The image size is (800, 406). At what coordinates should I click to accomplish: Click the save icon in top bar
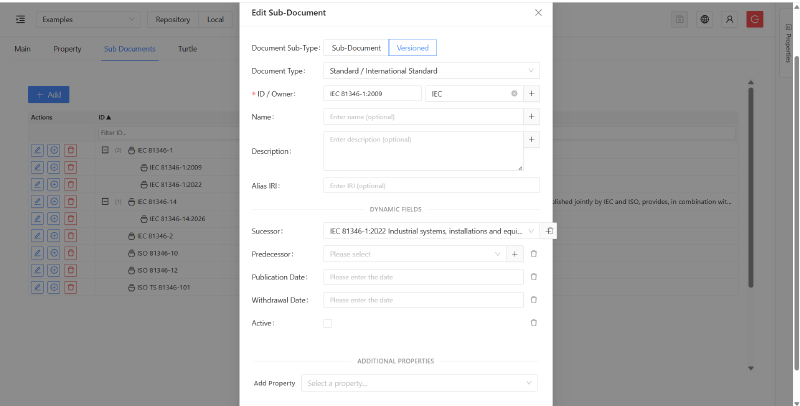coord(680,19)
